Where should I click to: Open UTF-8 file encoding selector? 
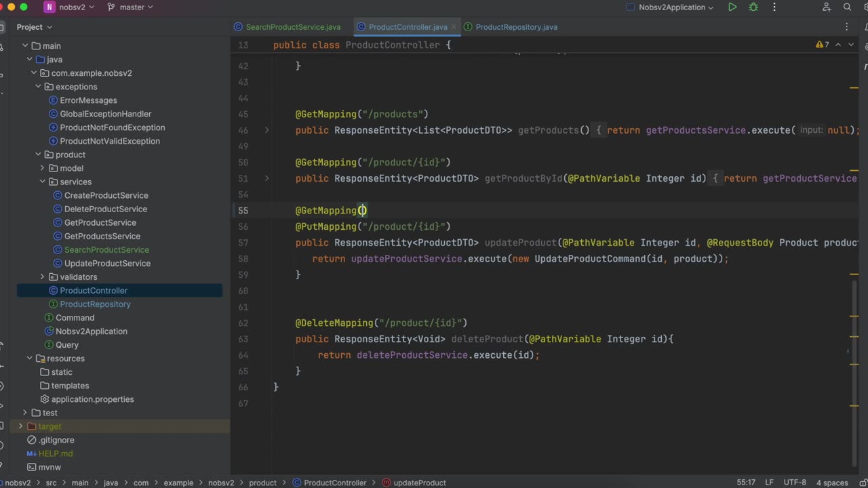[x=795, y=483]
